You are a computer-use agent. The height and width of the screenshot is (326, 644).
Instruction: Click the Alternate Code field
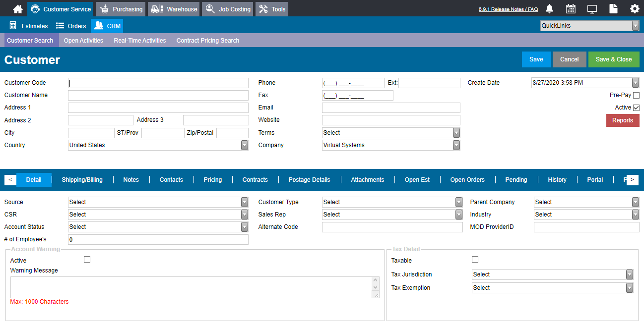(x=392, y=227)
